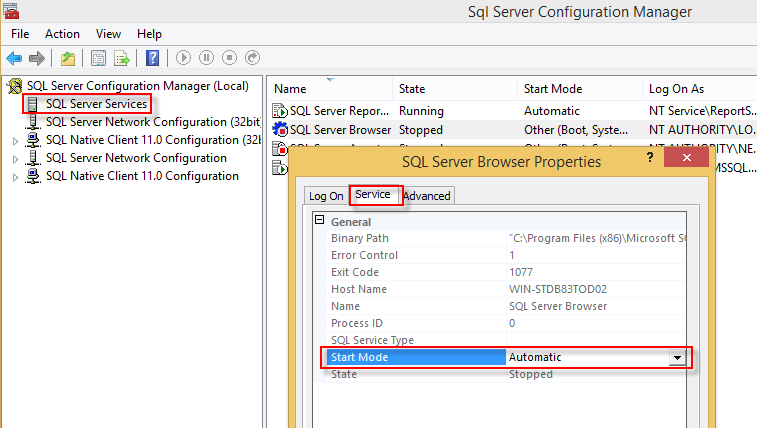Open the Start Mode dropdown arrow

pos(677,358)
